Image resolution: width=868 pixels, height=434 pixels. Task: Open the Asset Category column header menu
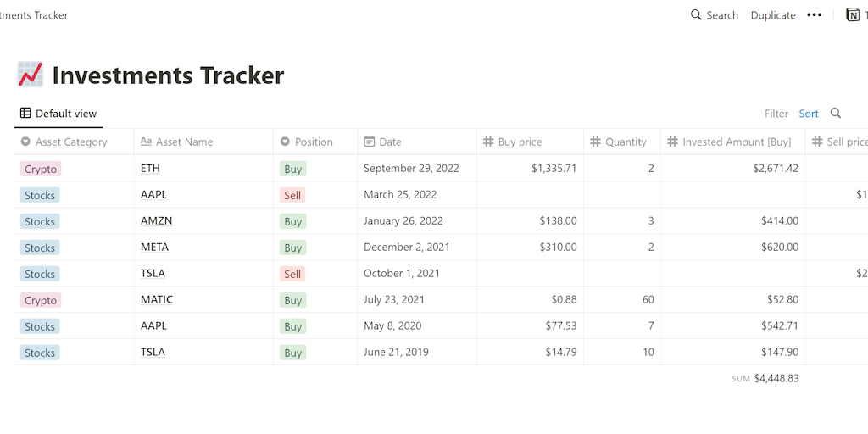71,142
